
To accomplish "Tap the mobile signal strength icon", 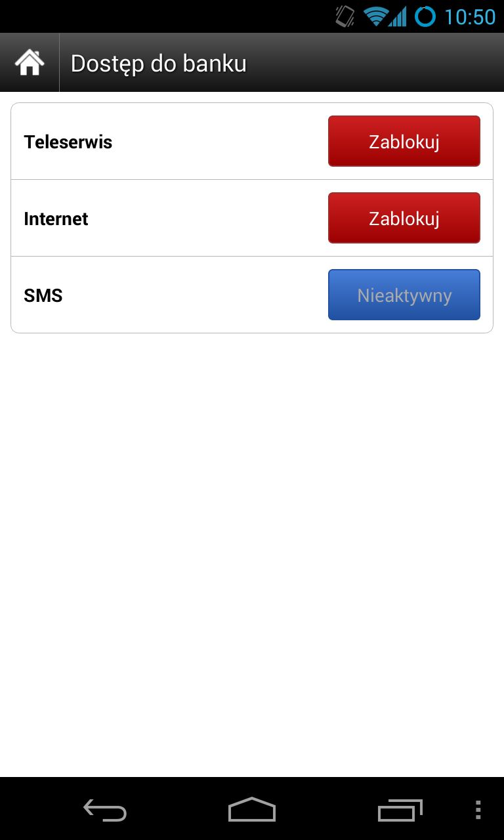I will 398,16.
